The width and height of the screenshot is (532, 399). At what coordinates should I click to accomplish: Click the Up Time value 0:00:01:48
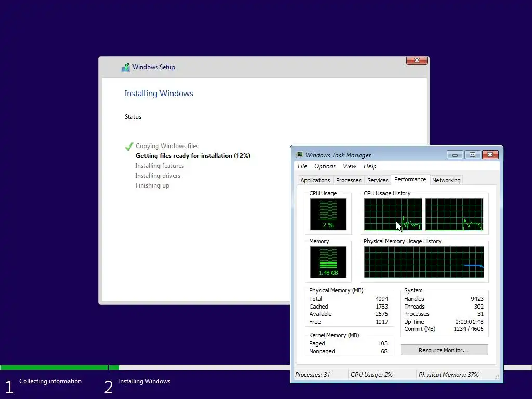pyautogui.click(x=469, y=322)
